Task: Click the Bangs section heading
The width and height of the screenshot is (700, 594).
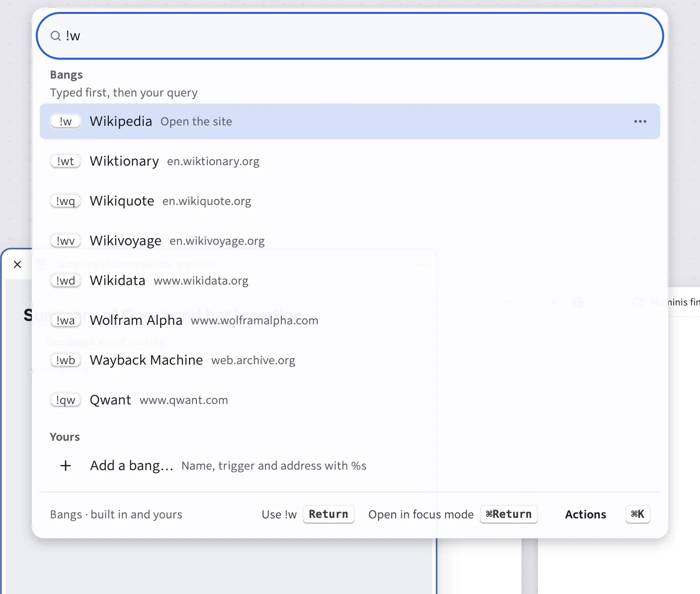Action: [x=66, y=75]
